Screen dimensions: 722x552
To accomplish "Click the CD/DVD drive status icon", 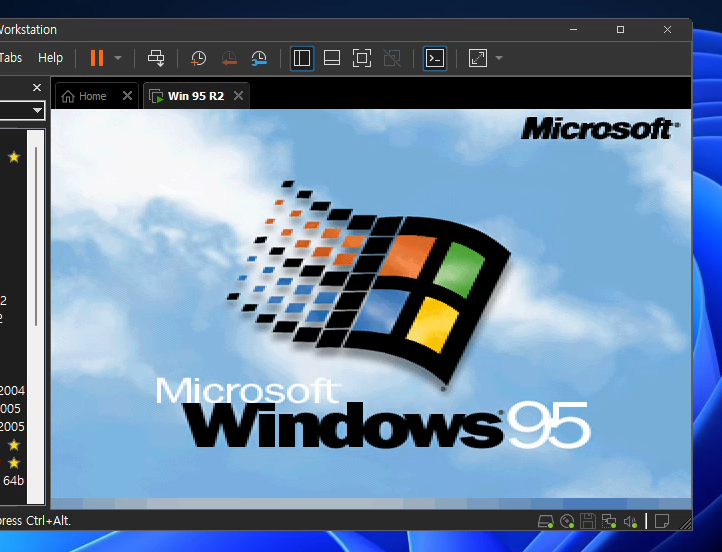I will tap(567, 522).
